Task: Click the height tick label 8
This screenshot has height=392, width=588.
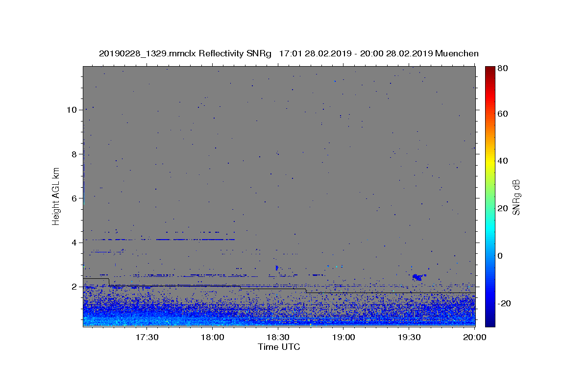Action: [74, 154]
